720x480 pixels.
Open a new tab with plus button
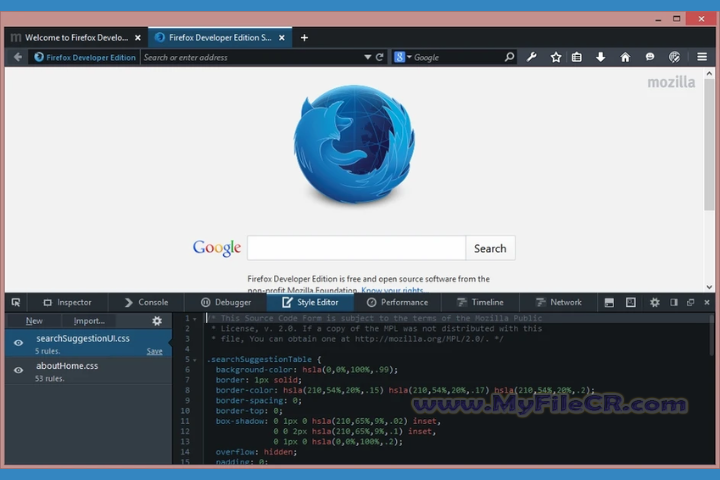tap(304, 38)
